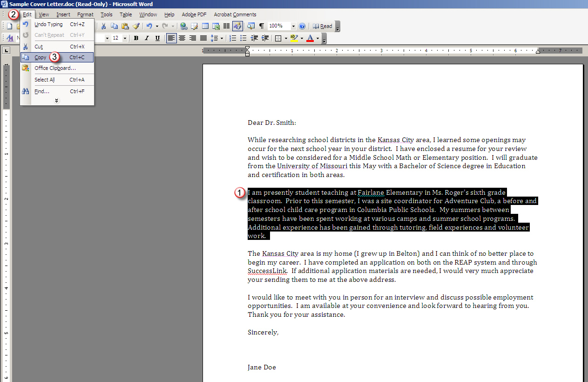The height and width of the screenshot is (382, 588).
Task: Click the Insert Table icon
Action: click(205, 26)
